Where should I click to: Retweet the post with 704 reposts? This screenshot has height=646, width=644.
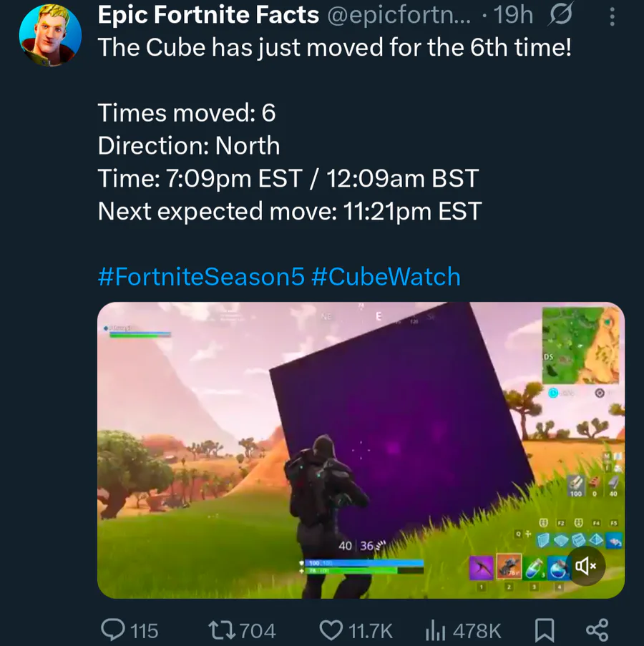[221, 630]
